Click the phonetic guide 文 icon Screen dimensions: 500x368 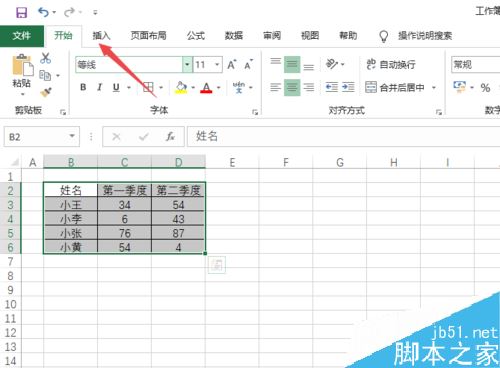(239, 87)
